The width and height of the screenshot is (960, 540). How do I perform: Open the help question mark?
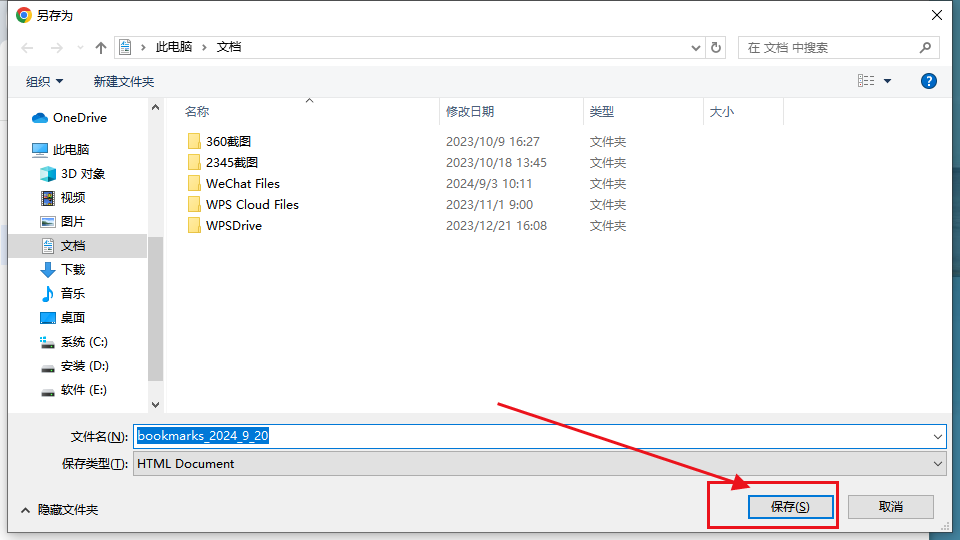pos(928,81)
